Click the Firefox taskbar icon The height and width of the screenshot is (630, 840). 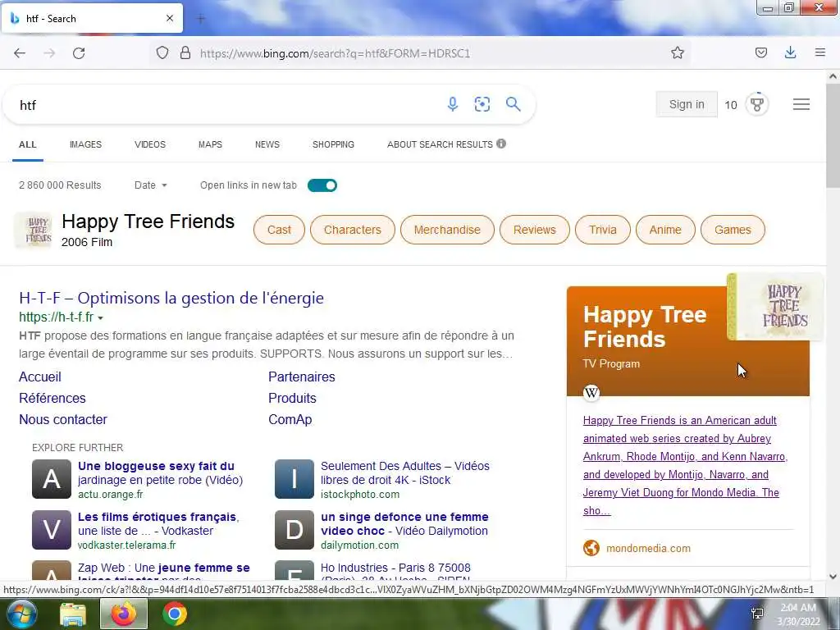coord(124,614)
